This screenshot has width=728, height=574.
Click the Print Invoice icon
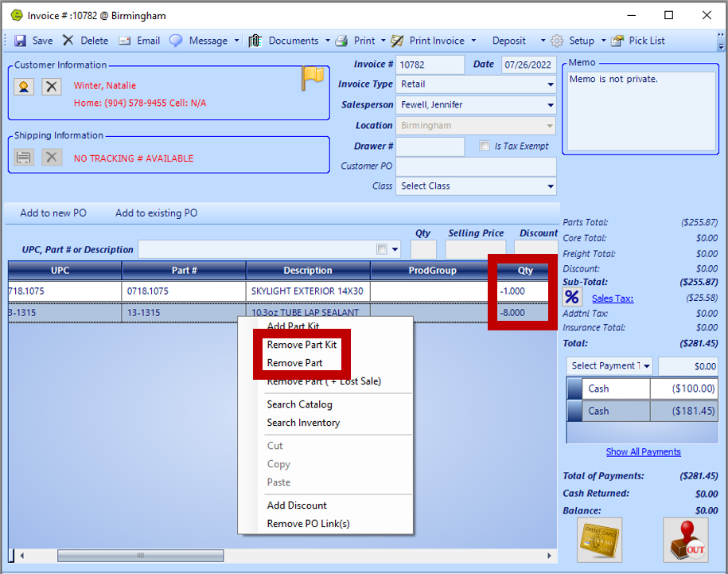397,41
